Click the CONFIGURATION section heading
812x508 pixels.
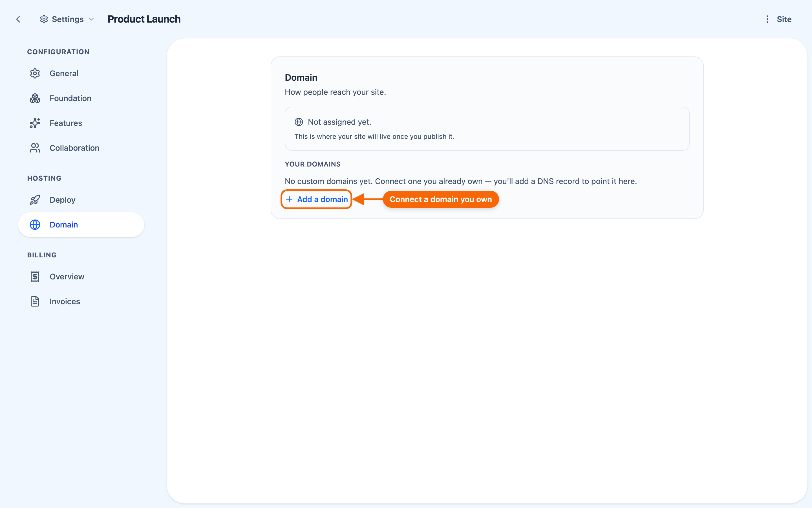(x=58, y=52)
